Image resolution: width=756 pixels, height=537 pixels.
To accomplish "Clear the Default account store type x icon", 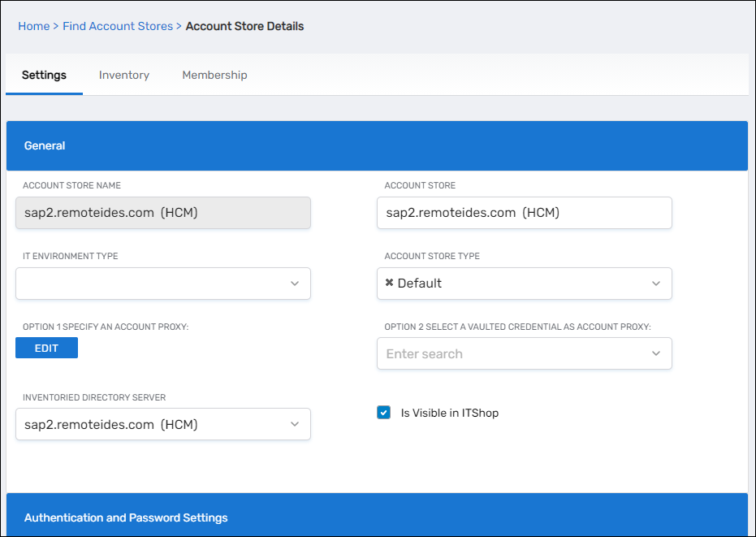I will pyautogui.click(x=389, y=284).
